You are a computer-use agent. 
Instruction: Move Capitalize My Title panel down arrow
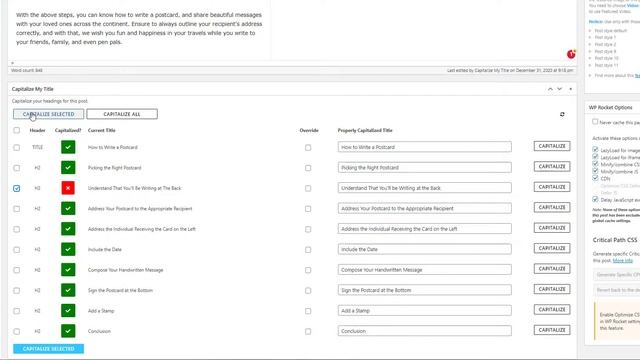point(560,89)
